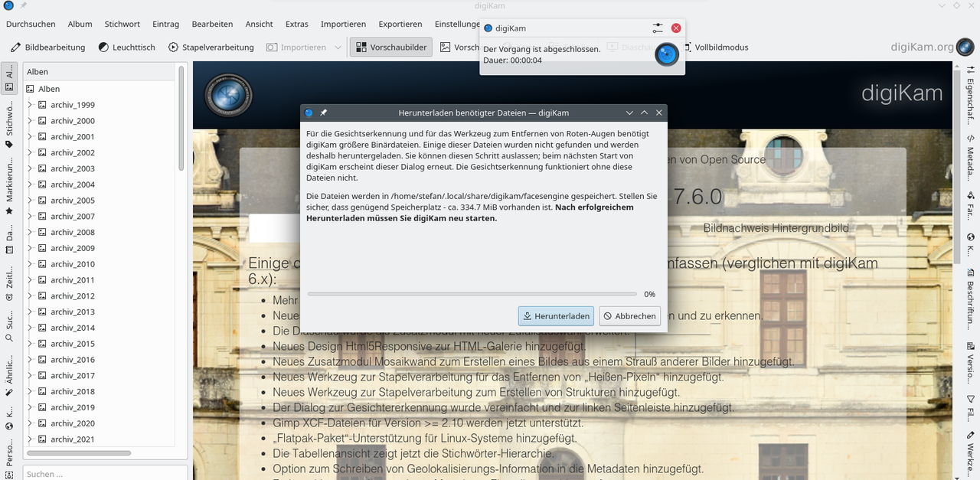The height and width of the screenshot is (480, 980).
Task: Open the Zeitleiste timeline sidebar tab
Action: click(9, 284)
